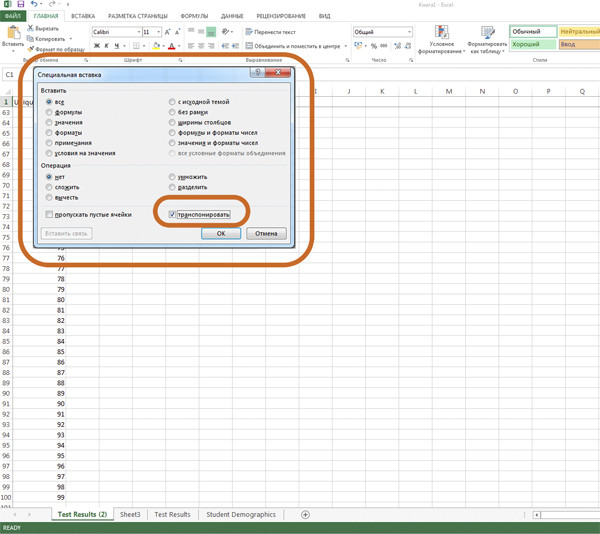
Task: Expand the font size dropdown
Action: click(x=158, y=32)
